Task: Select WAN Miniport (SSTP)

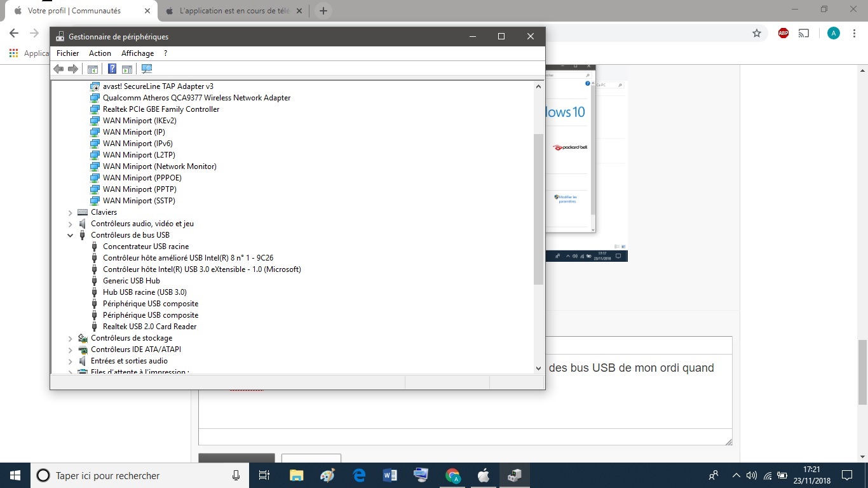Action: tap(139, 201)
